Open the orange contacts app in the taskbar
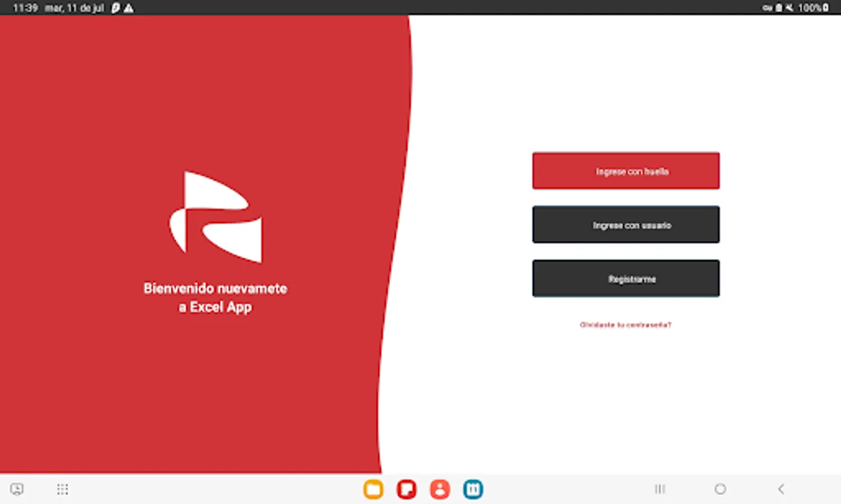This screenshot has height=504, width=841. [x=440, y=489]
